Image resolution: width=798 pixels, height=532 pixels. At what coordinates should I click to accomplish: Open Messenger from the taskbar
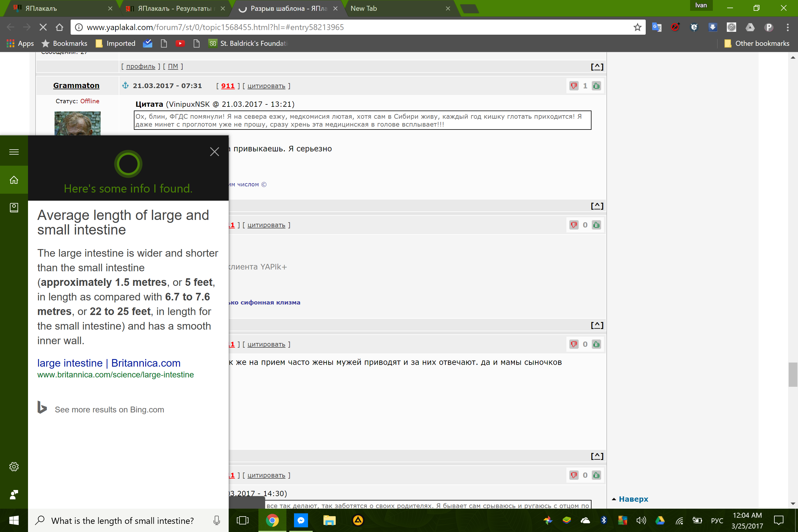point(301,520)
